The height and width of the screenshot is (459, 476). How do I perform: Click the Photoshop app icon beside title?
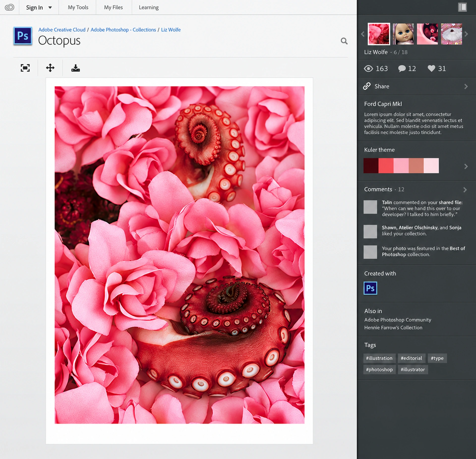pyautogui.click(x=23, y=36)
